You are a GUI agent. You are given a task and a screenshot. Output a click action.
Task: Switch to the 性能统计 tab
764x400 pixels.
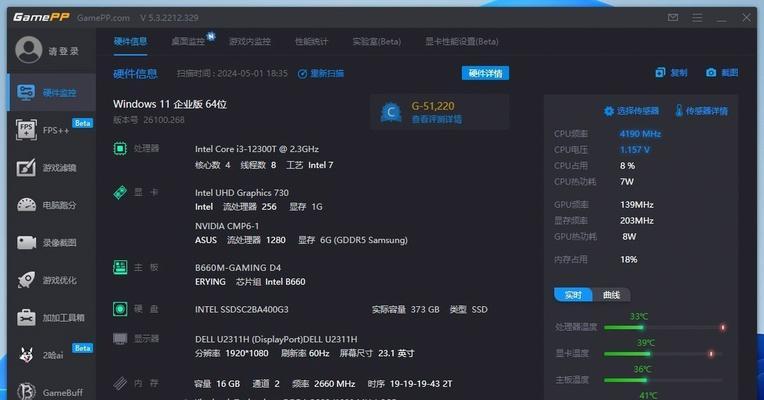311,41
